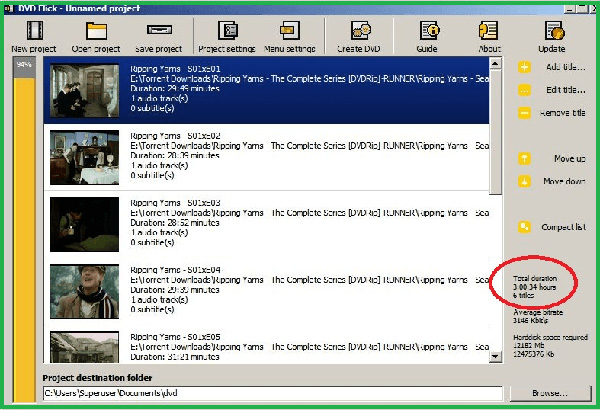Image resolution: width=600 pixels, height=410 pixels.
Task: Open project using the folder icon
Action: click(96, 31)
